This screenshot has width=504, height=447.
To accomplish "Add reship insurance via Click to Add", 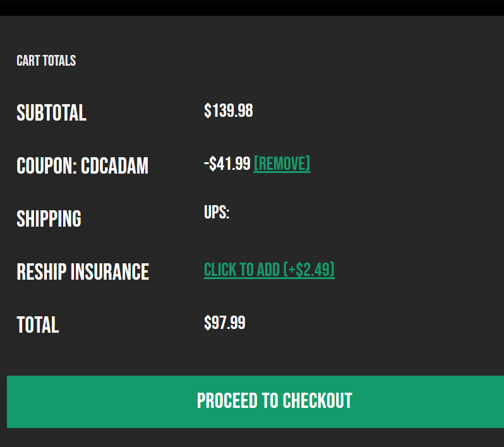I will click(x=269, y=270).
